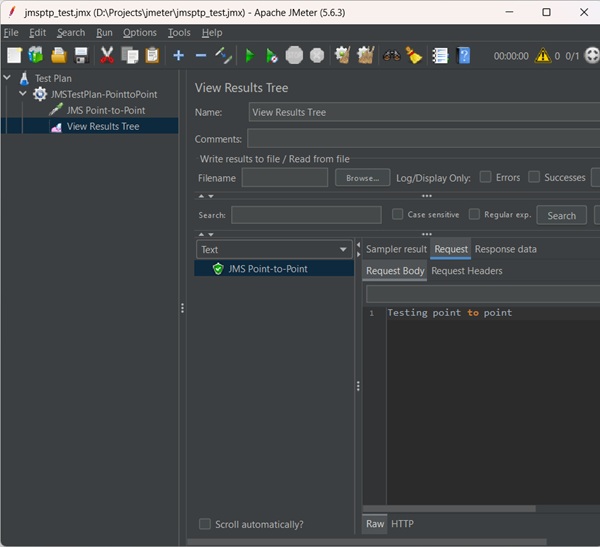Click the Clear icon with gear and broom

click(342, 56)
